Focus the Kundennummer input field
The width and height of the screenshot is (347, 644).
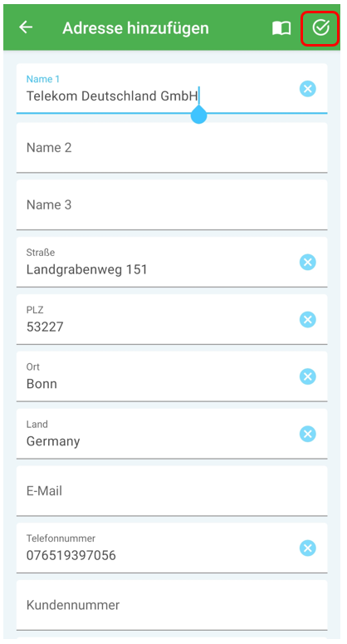pos(172,605)
